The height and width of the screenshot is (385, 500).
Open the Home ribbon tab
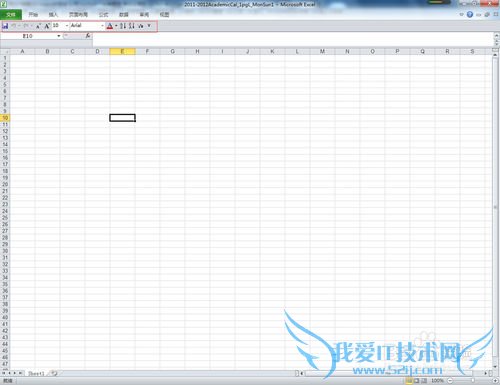[x=33, y=15]
